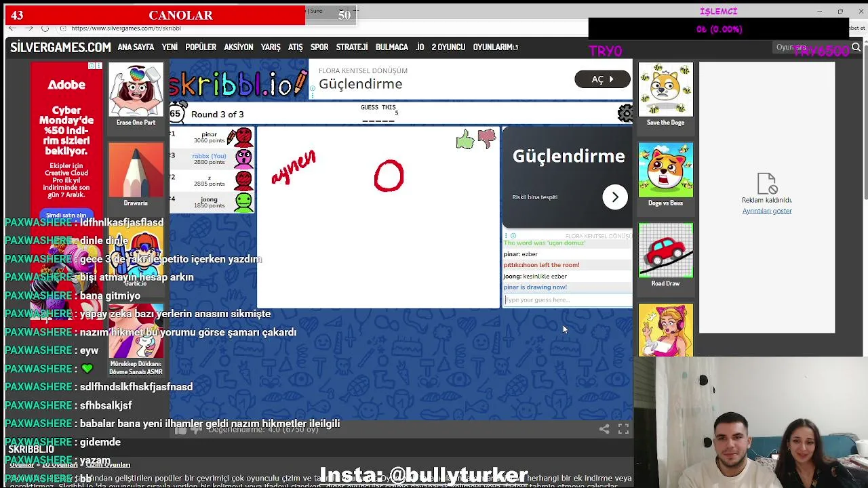This screenshot has width=868, height=488.
Task: Click the red thumbs down icon
Action: (487, 139)
